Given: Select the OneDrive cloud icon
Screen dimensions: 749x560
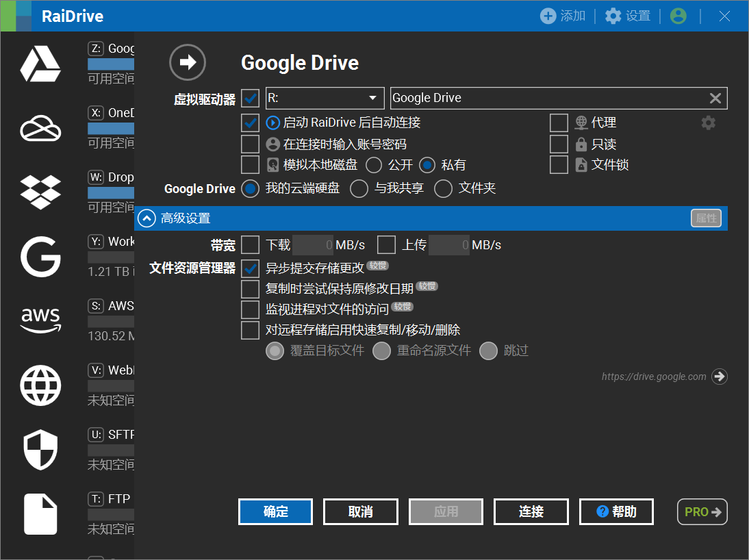Looking at the screenshot, I should click(40, 128).
